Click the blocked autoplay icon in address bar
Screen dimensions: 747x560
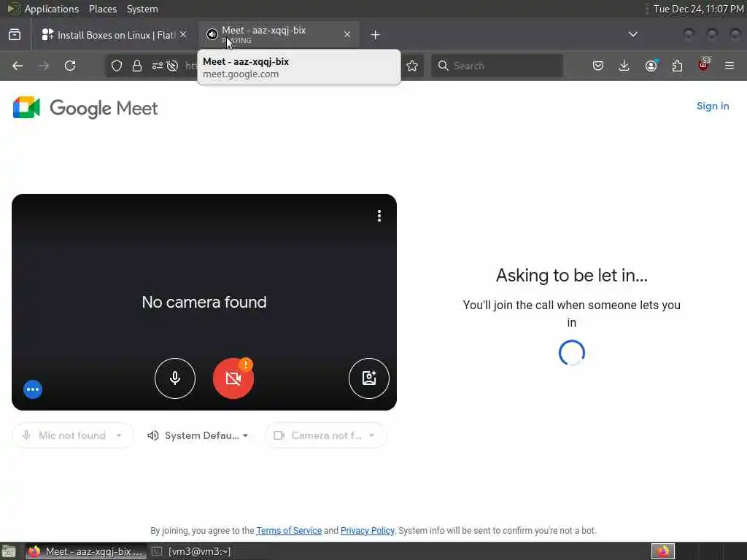[172, 66]
